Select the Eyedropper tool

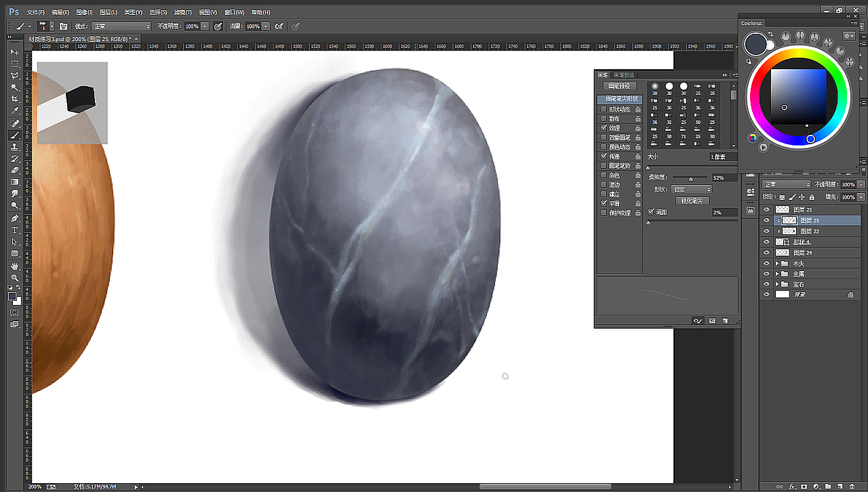coord(15,110)
